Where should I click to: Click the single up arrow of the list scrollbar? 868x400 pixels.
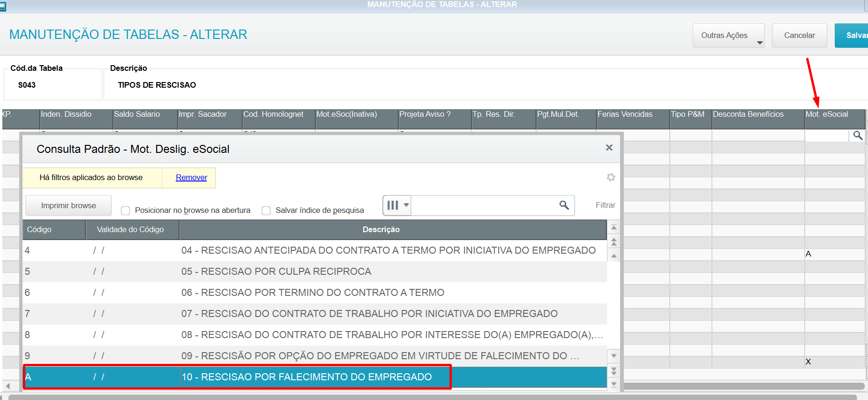tap(614, 255)
